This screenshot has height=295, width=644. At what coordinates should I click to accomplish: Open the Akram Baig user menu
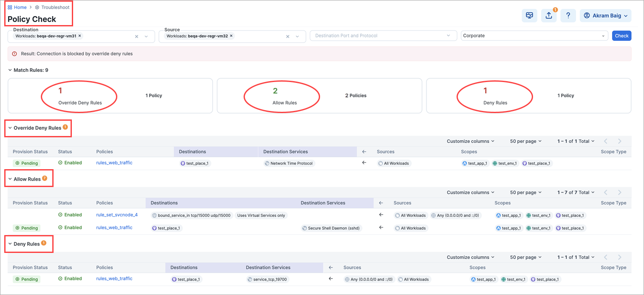point(606,16)
